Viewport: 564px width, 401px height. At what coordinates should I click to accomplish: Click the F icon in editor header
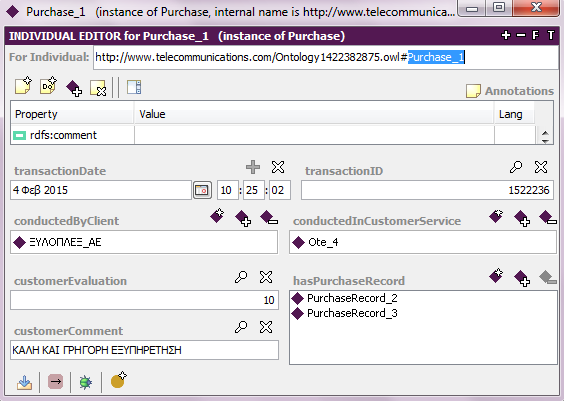coord(535,35)
